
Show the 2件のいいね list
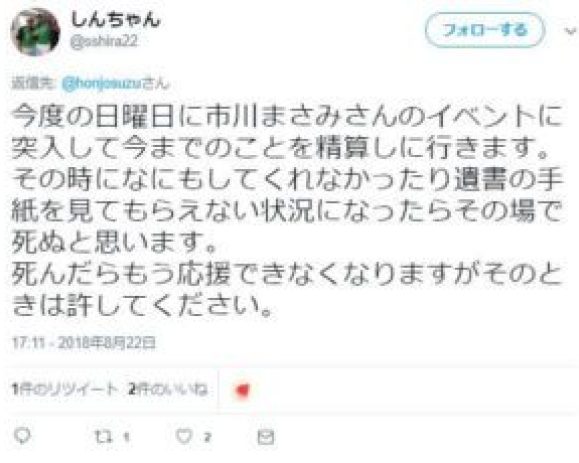[x=168, y=389]
